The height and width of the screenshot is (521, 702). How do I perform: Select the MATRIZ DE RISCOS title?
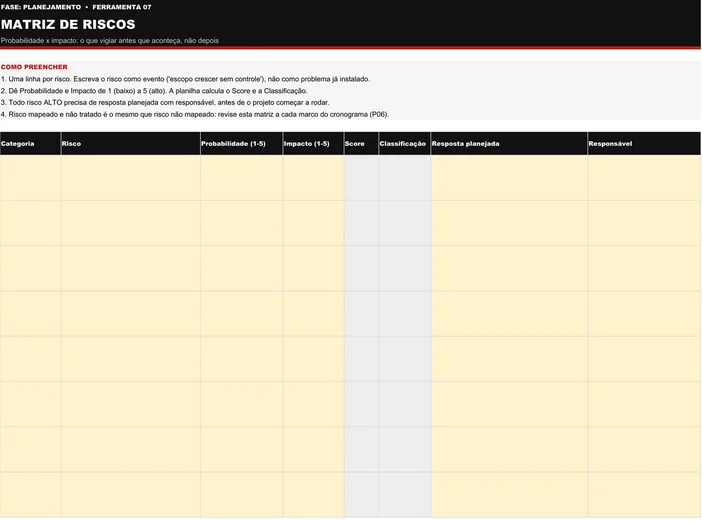[68, 24]
